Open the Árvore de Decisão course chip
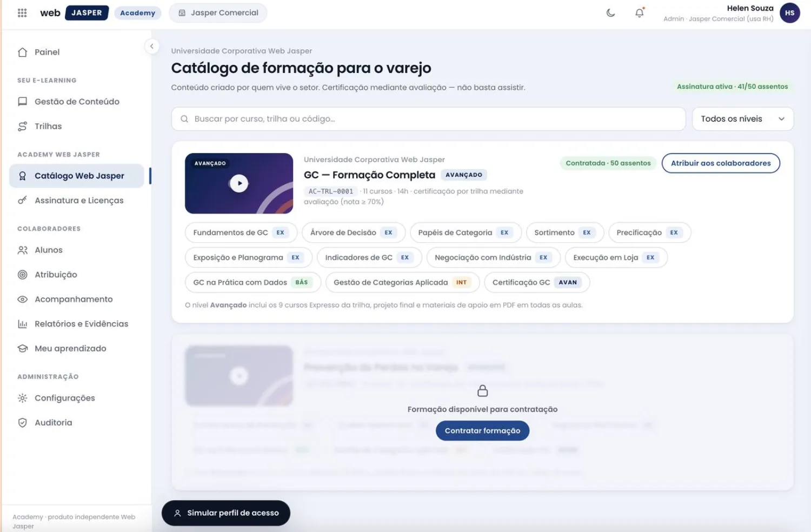Viewport: 811px width, 532px height. [x=354, y=232]
